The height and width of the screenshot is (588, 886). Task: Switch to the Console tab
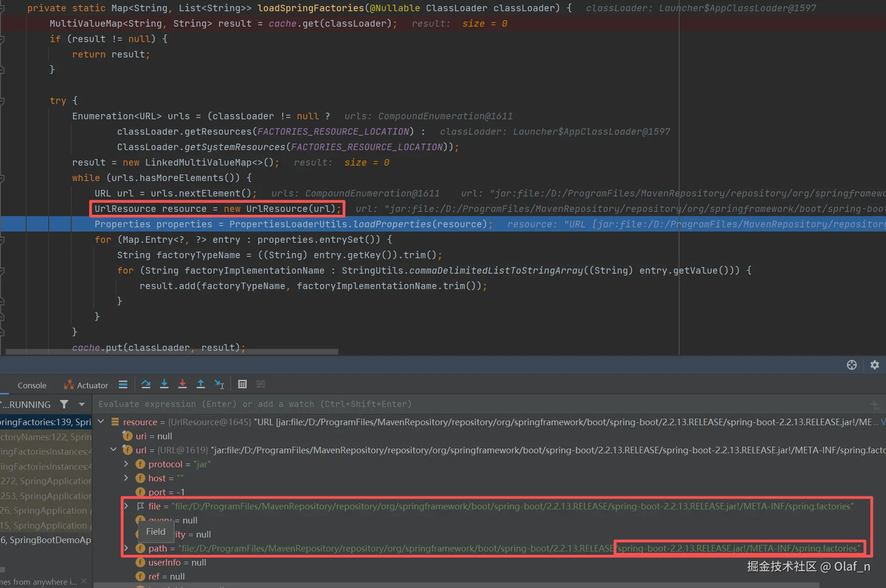point(32,385)
